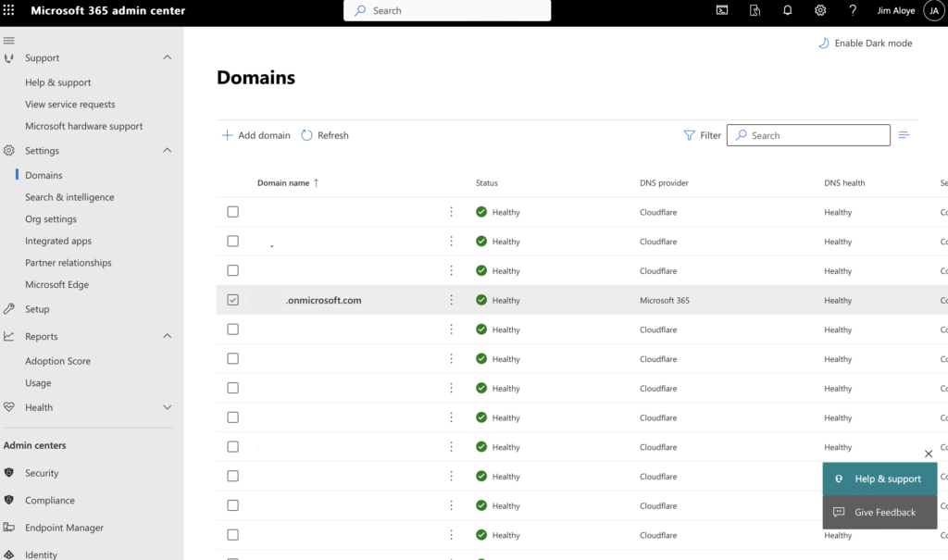Expand the Health section chevron
The height and width of the screenshot is (560, 948).
tap(168, 407)
